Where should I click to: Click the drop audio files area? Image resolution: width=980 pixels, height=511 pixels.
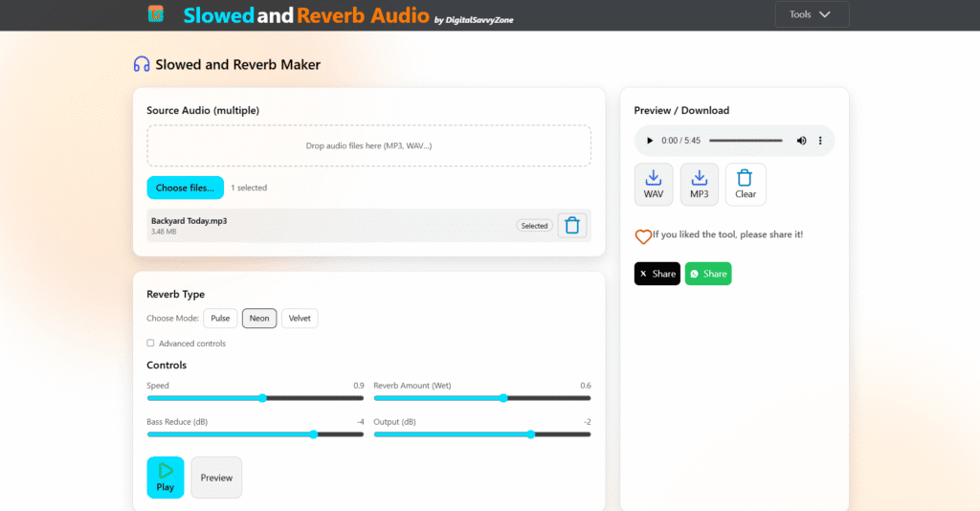(368, 145)
